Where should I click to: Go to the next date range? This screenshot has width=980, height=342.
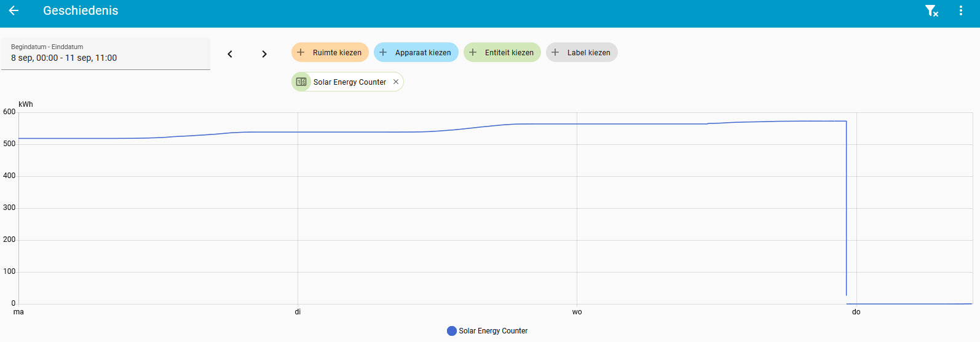click(x=264, y=54)
